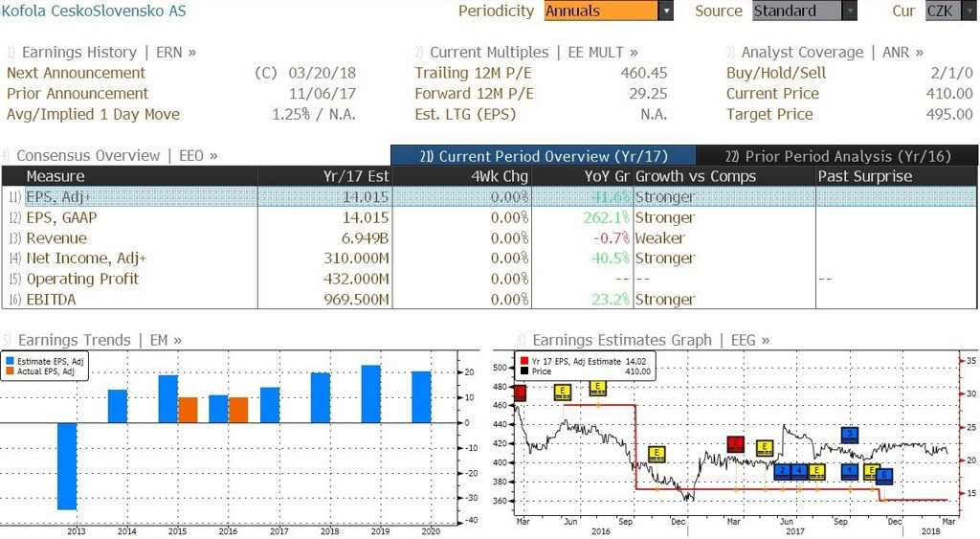Click the 2020 blue estimate bar

pyautogui.click(x=421, y=397)
